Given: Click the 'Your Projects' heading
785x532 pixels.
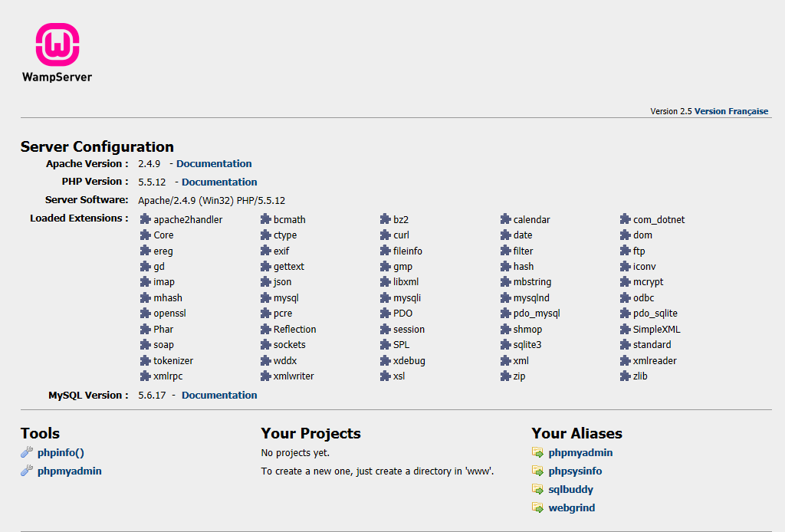Looking at the screenshot, I should (x=311, y=433).
